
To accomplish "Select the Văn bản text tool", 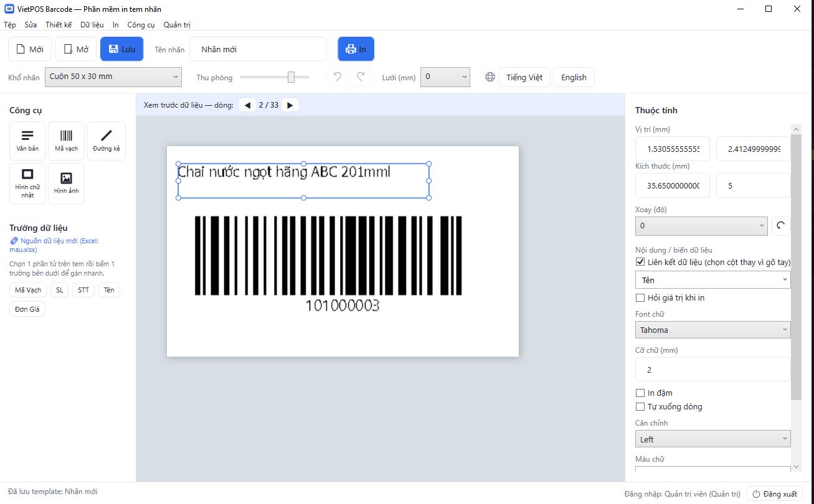I will coord(27,141).
